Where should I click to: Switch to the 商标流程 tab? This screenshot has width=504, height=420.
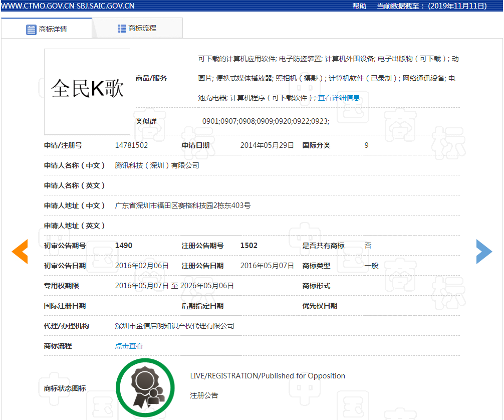137,28
